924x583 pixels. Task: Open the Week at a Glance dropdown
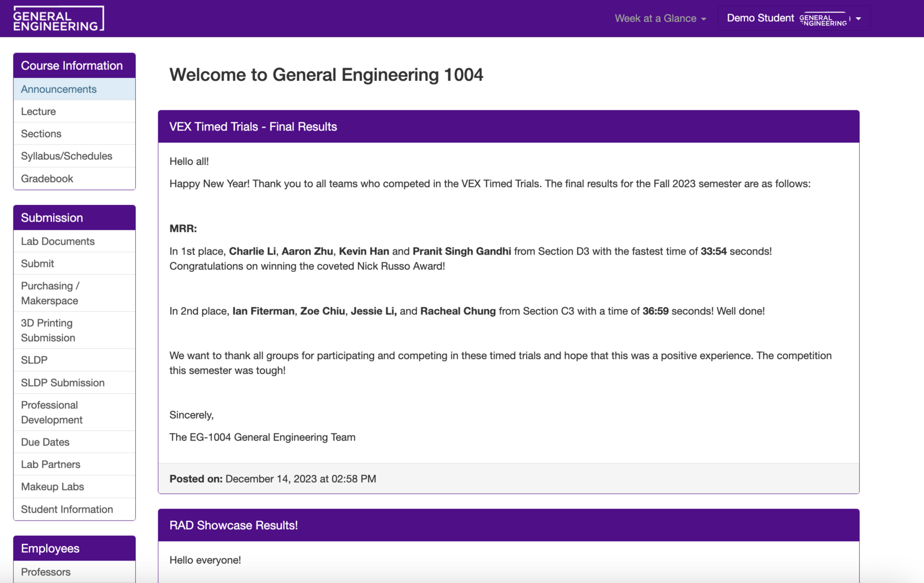[x=660, y=18]
